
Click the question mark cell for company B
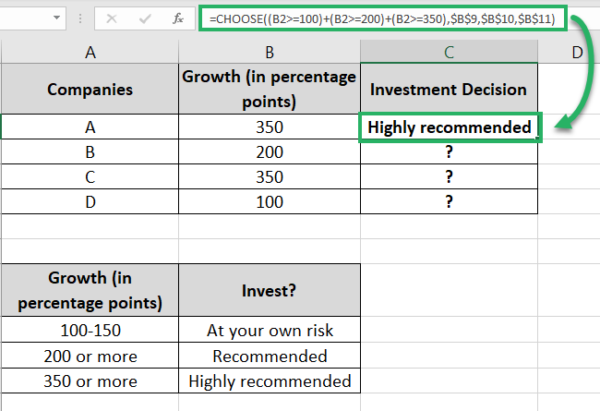pos(449,152)
